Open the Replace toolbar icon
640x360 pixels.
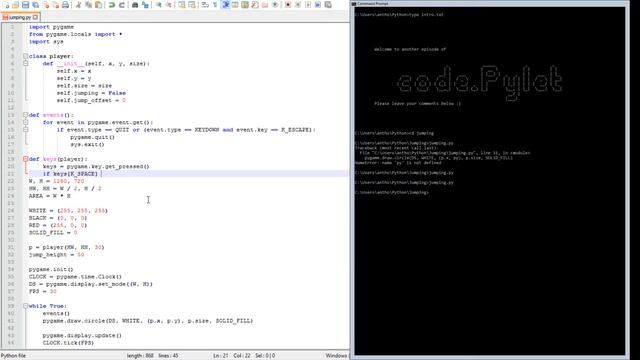coord(145,5)
